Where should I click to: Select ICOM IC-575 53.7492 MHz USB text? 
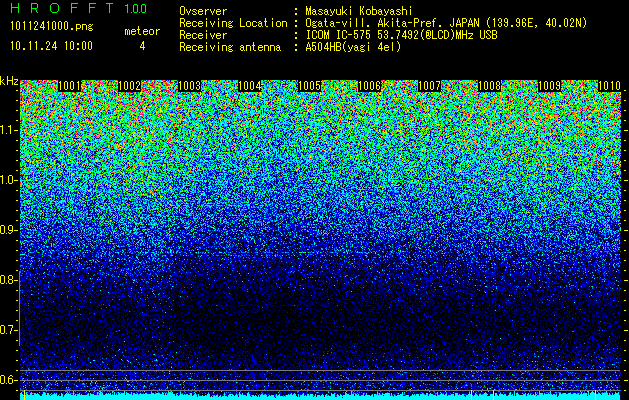coord(401,35)
